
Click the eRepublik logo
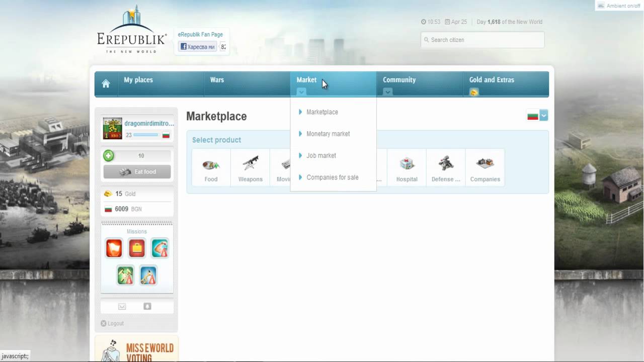click(132, 30)
